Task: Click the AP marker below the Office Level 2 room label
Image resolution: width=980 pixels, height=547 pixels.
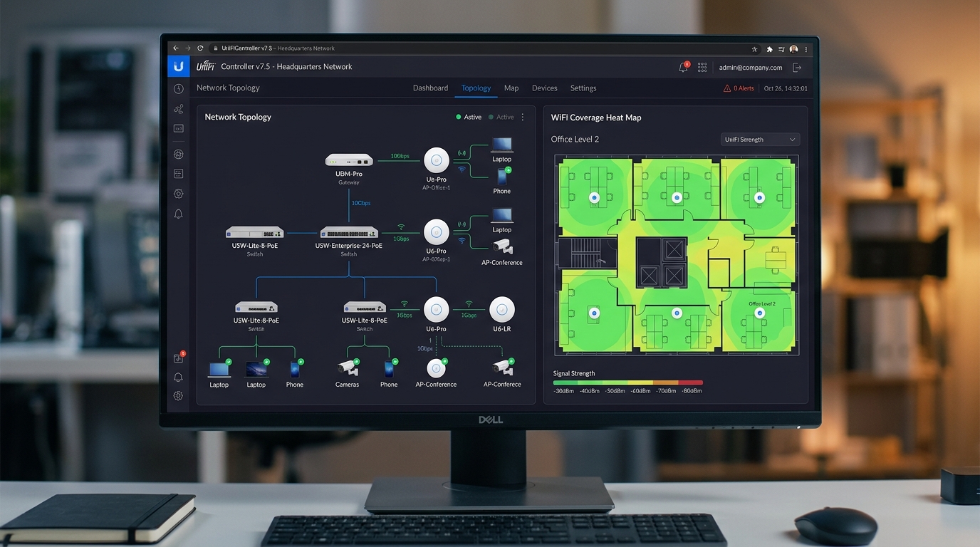Action: [760, 313]
